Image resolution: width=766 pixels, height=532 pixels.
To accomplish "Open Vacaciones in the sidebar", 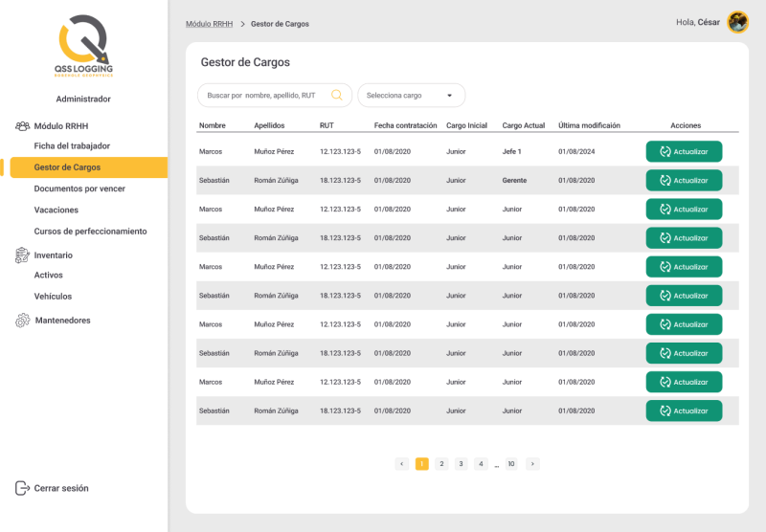I will point(56,210).
